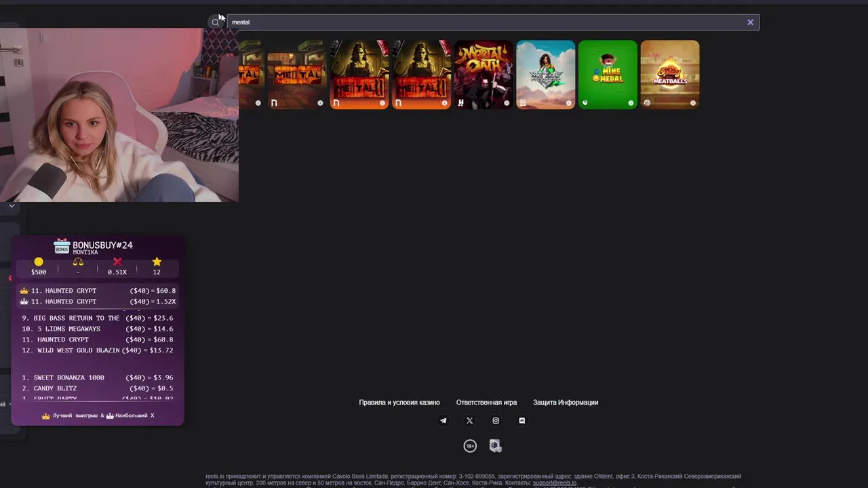Image resolution: width=868 pixels, height=488 pixels.
Task: Click the '0.51X' multiplier value
Action: coord(117,272)
